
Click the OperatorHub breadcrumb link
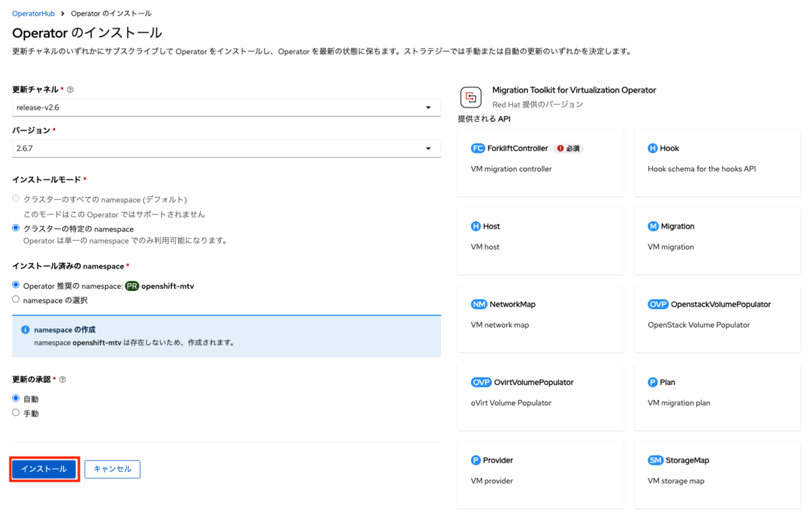point(33,14)
